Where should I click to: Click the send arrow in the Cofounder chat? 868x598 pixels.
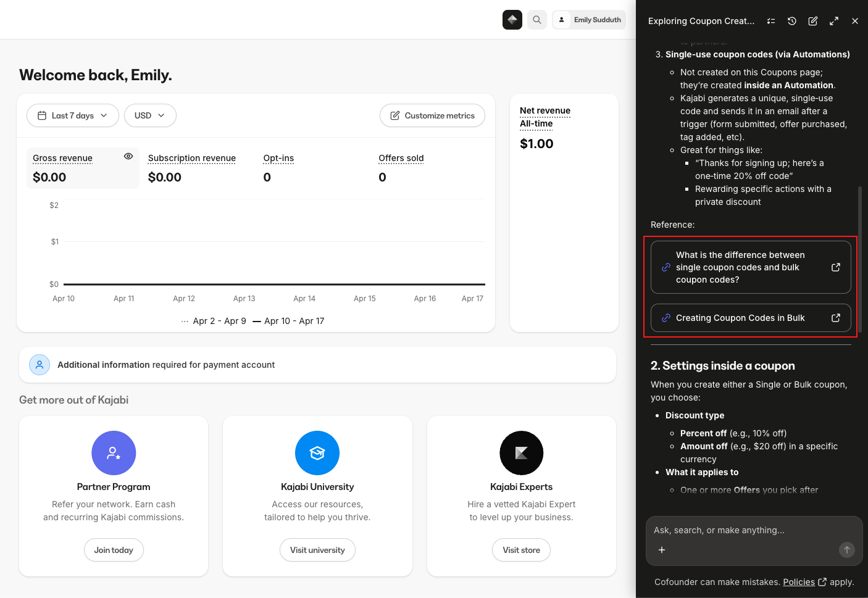tap(846, 550)
